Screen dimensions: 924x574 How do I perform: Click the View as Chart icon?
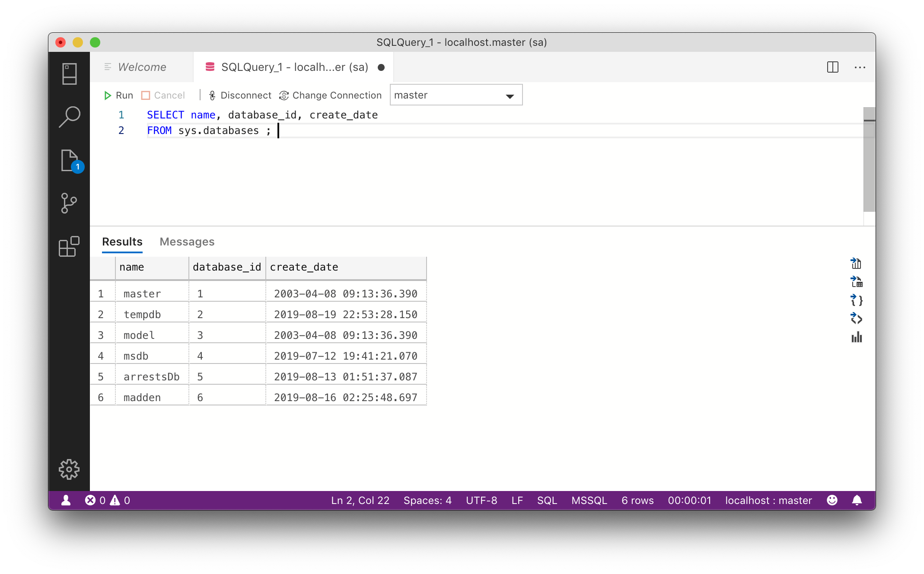856,337
